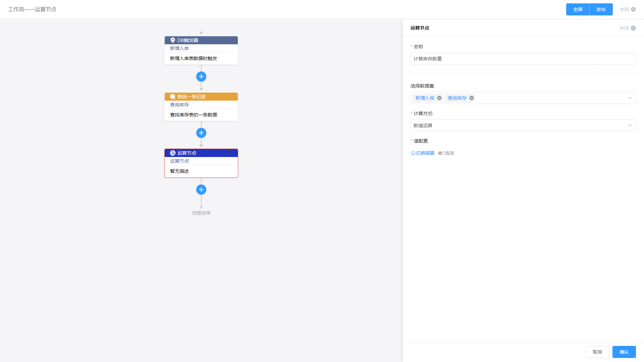The image size is (644, 362).
Task: Remove the 新增入库 dataset tag
Action: (439, 98)
